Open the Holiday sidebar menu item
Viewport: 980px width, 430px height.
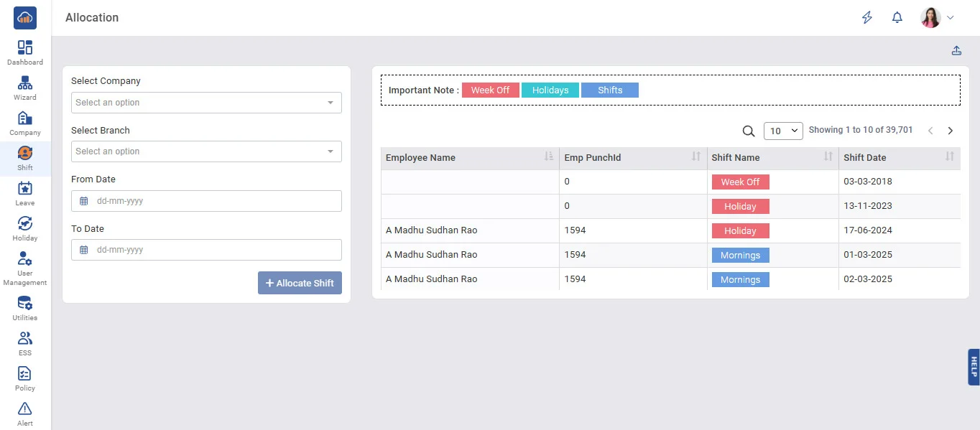click(x=25, y=228)
